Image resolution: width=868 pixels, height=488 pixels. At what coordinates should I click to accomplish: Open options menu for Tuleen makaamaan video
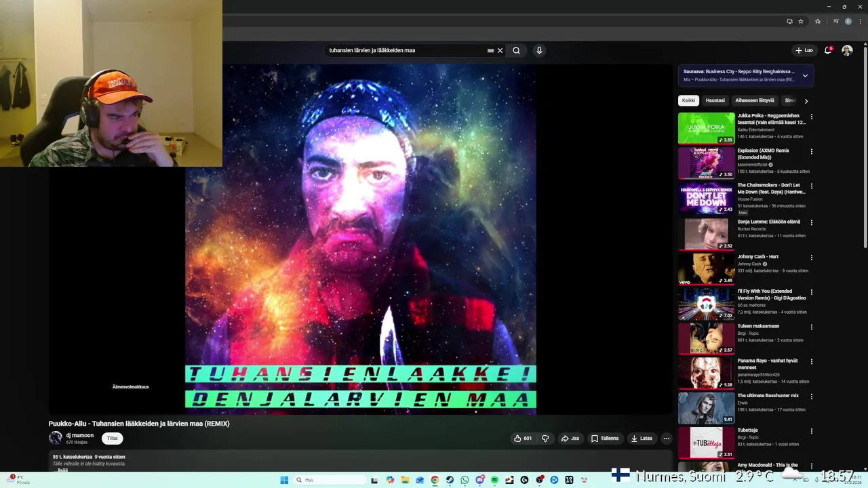[x=812, y=327]
